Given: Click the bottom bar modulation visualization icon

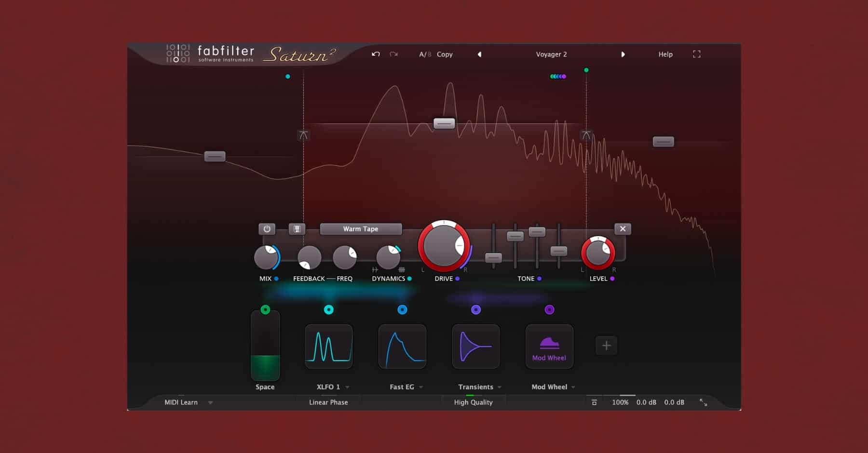Looking at the screenshot, I should coord(594,402).
